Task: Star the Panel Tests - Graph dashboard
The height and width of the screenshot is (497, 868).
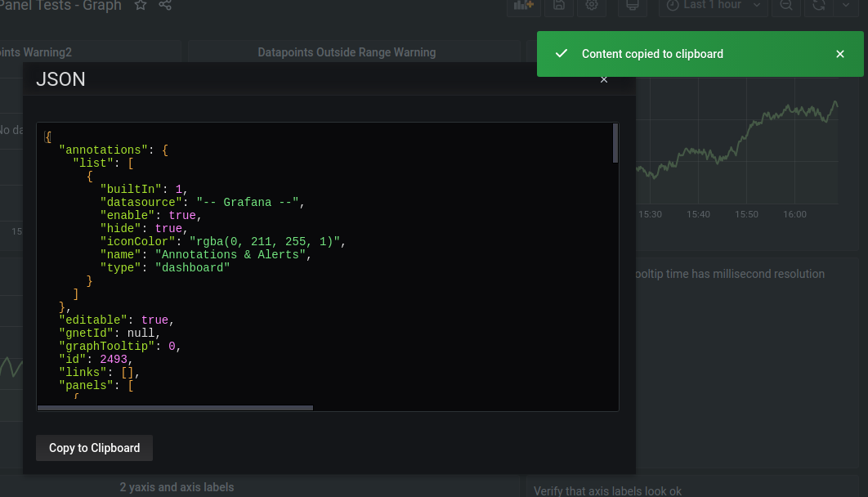Action: click(x=139, y=5)
